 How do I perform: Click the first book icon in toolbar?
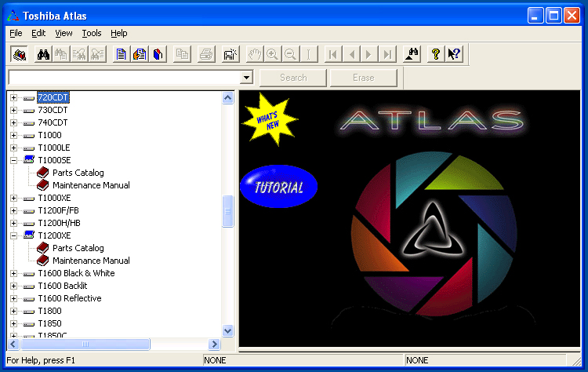(19, 54)
